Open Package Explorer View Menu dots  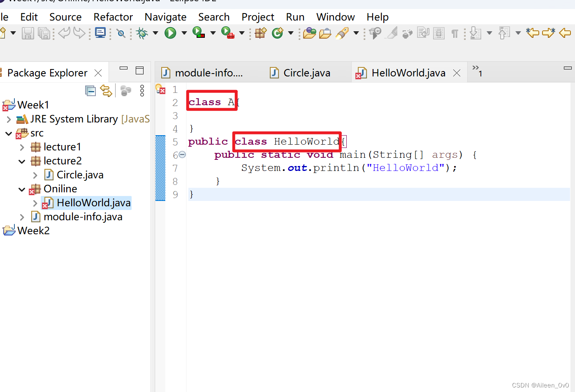[142, 90]
